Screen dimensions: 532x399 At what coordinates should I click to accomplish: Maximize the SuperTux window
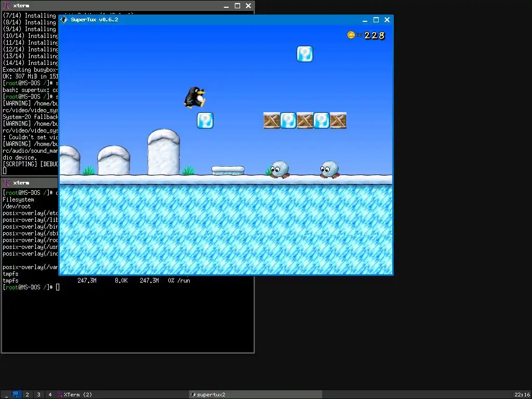[x=376, y=20]
